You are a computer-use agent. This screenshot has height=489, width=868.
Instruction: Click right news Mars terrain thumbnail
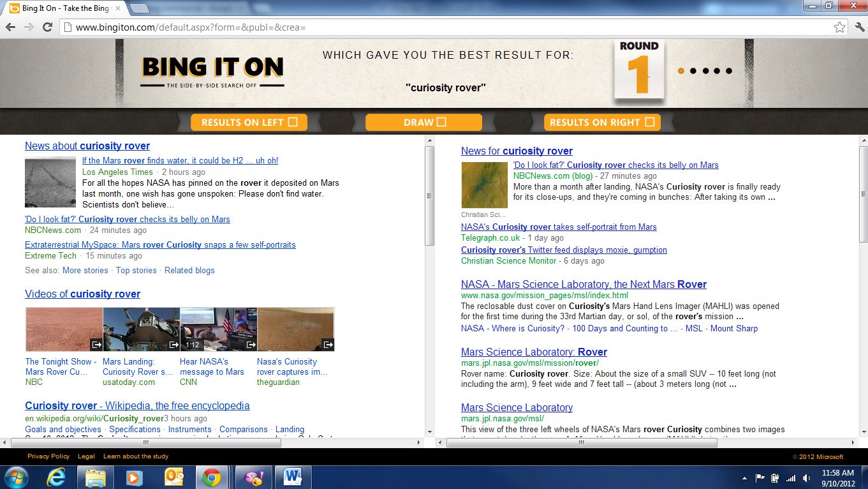tap(485, 184)
